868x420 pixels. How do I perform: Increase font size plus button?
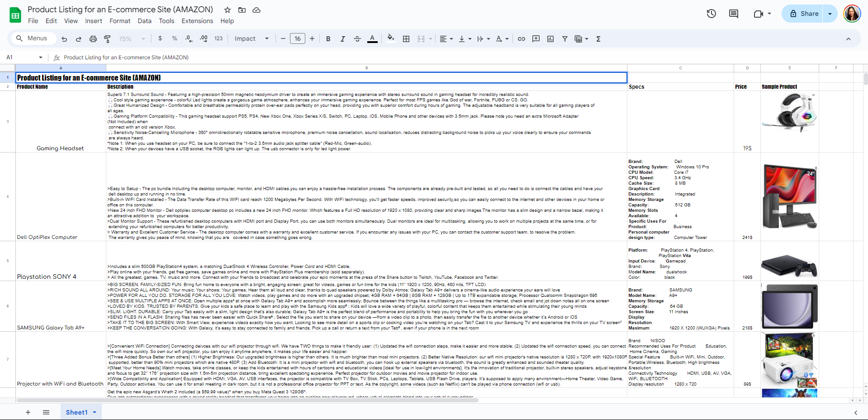[x=312, y=39]
